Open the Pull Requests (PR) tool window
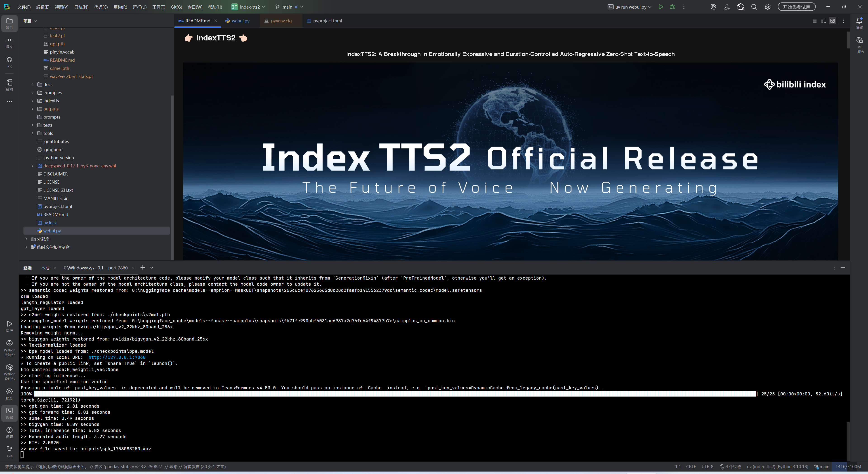The image size is (868, 474). (9, 62)
